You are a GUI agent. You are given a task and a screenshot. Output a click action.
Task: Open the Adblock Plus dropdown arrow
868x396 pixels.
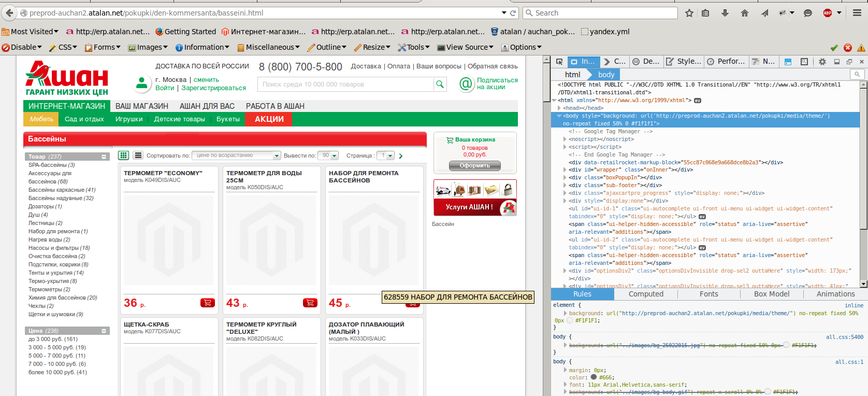point(839,13)
